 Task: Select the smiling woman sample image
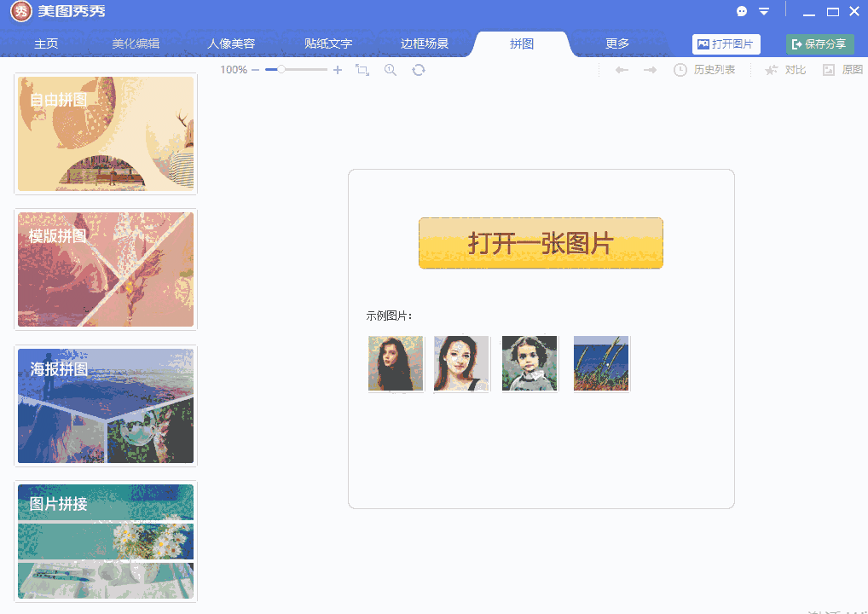[x=461, y=364]
